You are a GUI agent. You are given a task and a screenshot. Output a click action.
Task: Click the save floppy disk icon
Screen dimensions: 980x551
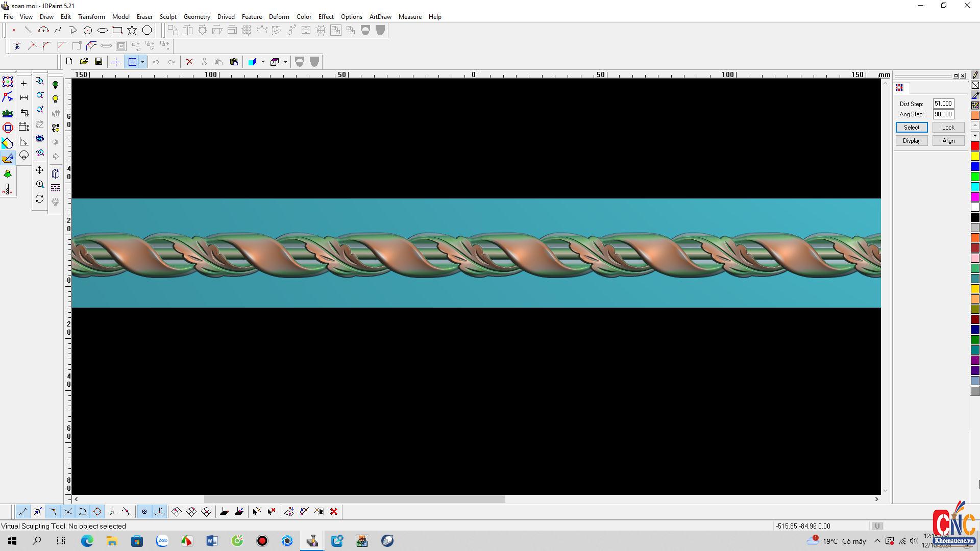(99, 62)
